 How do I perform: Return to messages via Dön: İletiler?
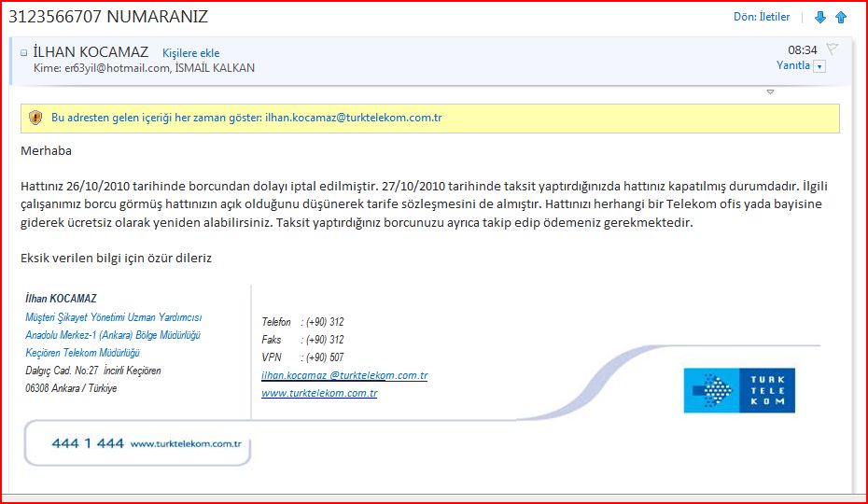pos(762,17)
